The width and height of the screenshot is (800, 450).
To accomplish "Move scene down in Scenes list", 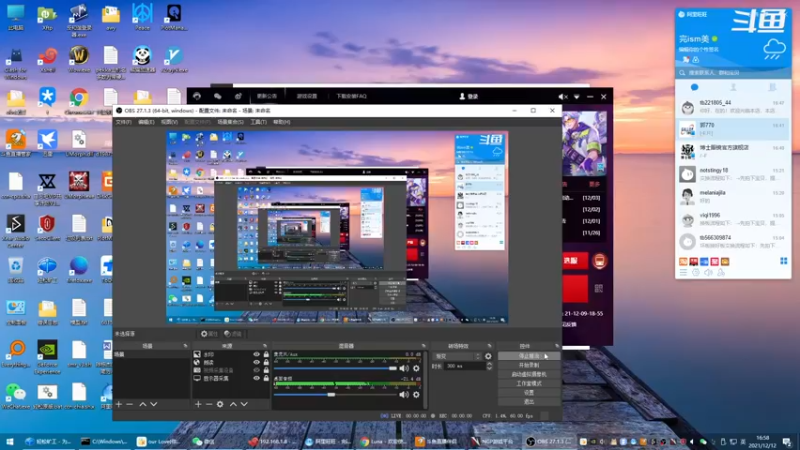I will (x=154, y=404).
